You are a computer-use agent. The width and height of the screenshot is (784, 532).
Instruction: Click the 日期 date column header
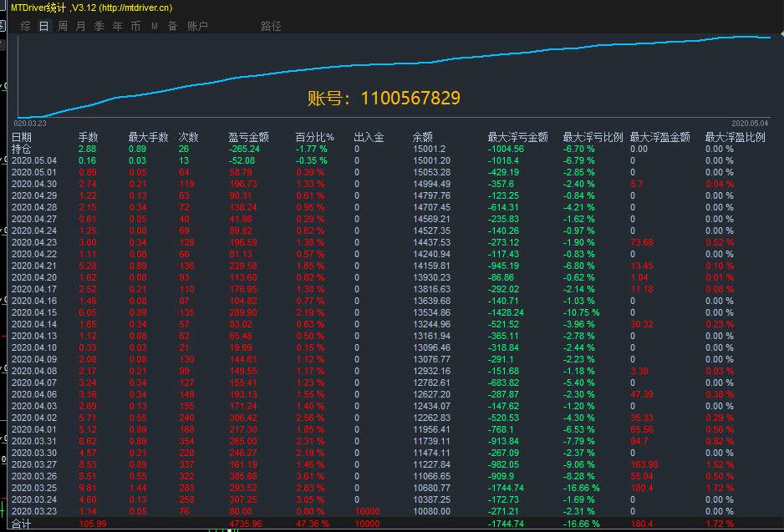[x=22, y=137]
